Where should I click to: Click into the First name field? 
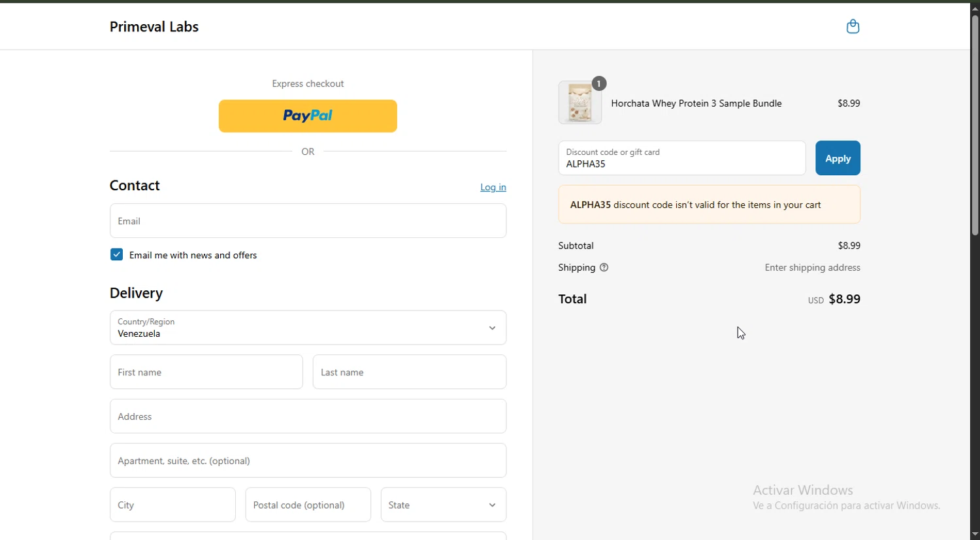(206, 372)
